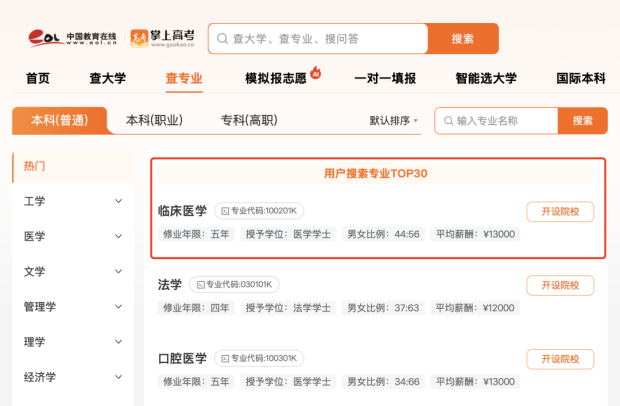This screenshot has width=620, height=406.
Task: Expand the 医学 category chevron
Action: [x=118, y=236]
